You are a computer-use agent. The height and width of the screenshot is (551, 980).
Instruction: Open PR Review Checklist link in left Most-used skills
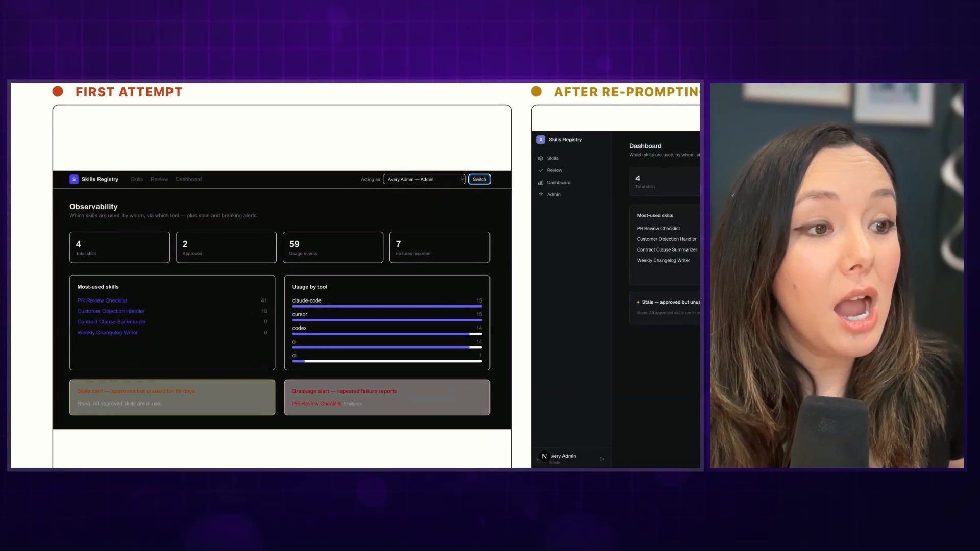coord(102,300)
